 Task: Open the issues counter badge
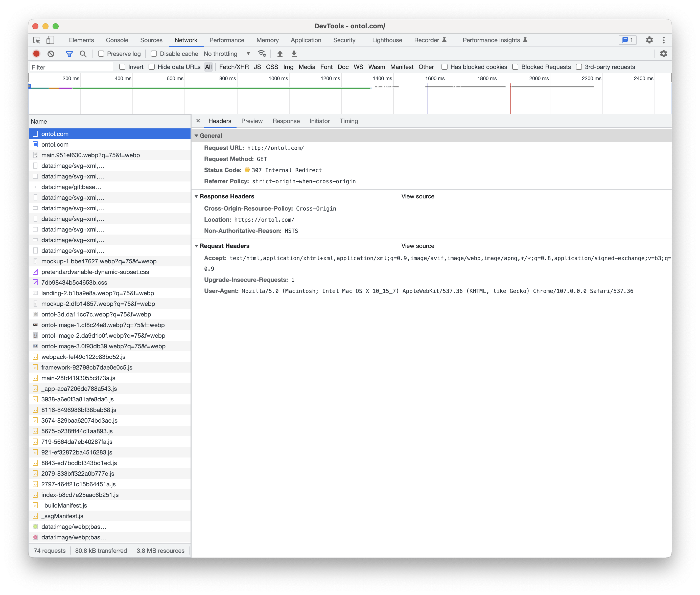click(627, 40)
